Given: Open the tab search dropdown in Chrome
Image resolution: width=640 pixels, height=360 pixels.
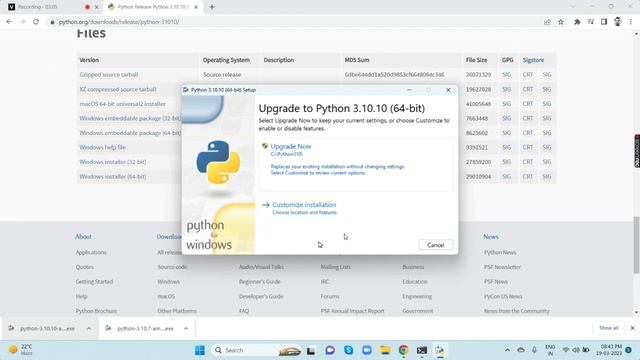Looking at the screenshot, I should tap(573, 7).
